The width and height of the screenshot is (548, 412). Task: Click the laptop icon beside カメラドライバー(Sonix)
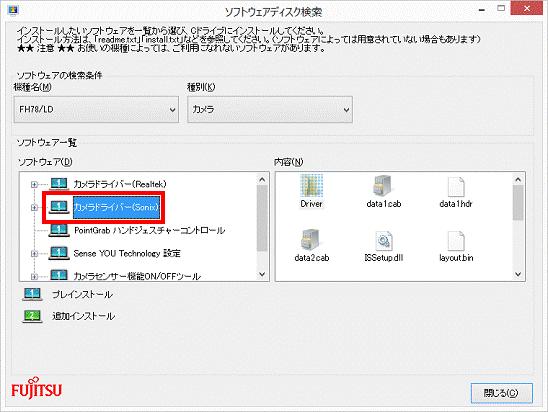click(59, 207)
